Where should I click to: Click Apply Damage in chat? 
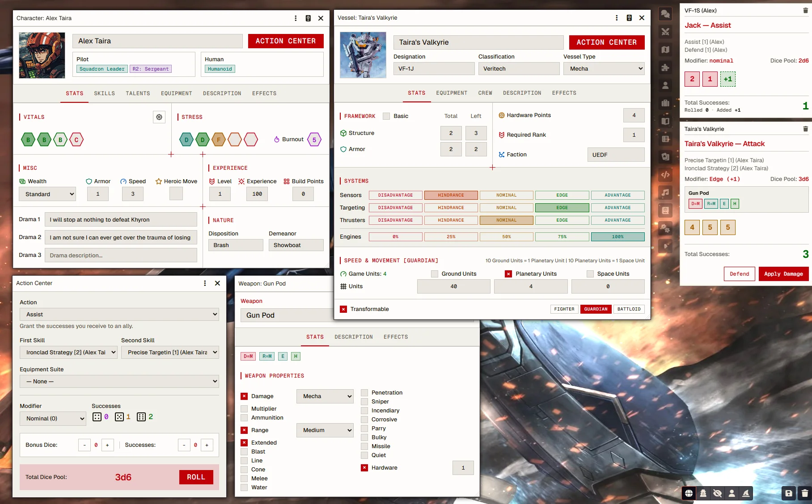(783, 274)
